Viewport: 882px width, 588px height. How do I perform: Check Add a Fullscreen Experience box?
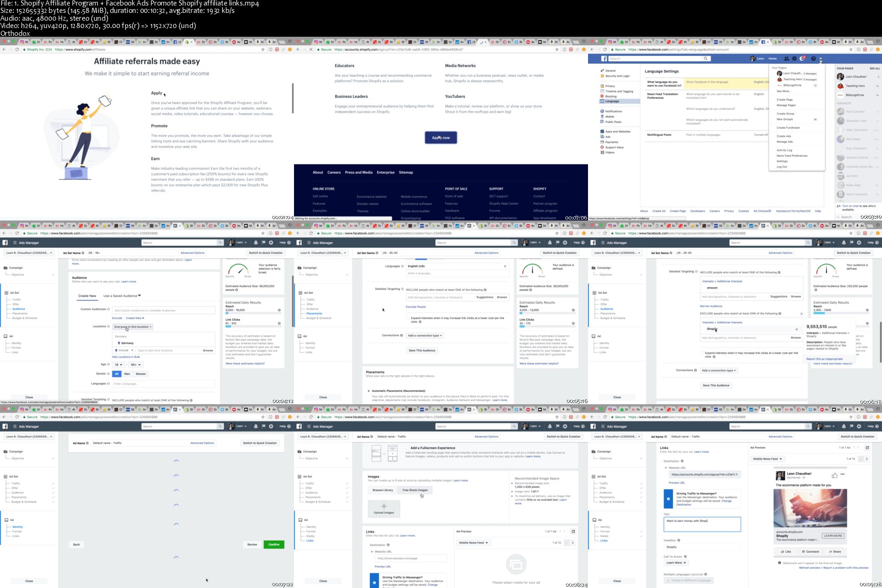click(407, 447)
